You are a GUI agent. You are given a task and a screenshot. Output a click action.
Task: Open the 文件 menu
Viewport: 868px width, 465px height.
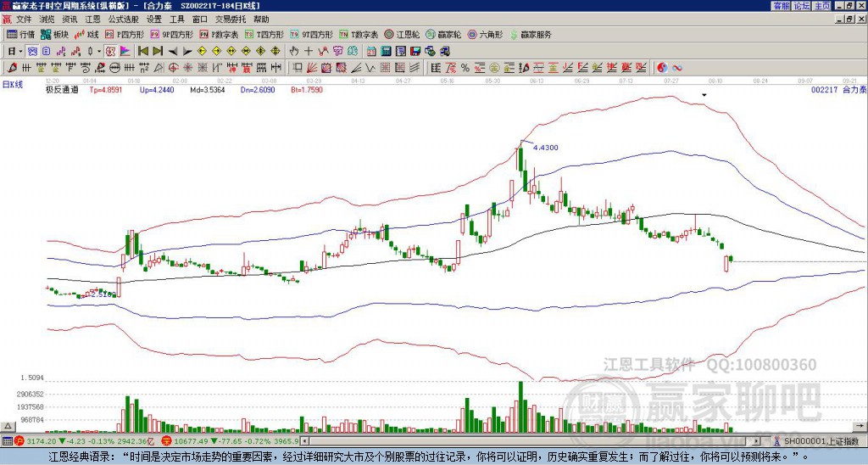(x=24, y=20)
